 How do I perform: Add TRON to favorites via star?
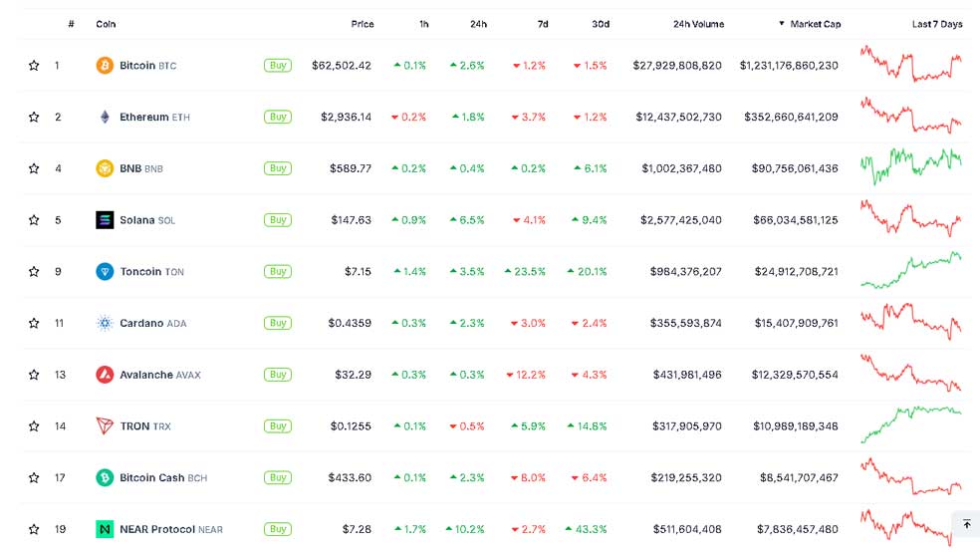[x=34, y=426]
